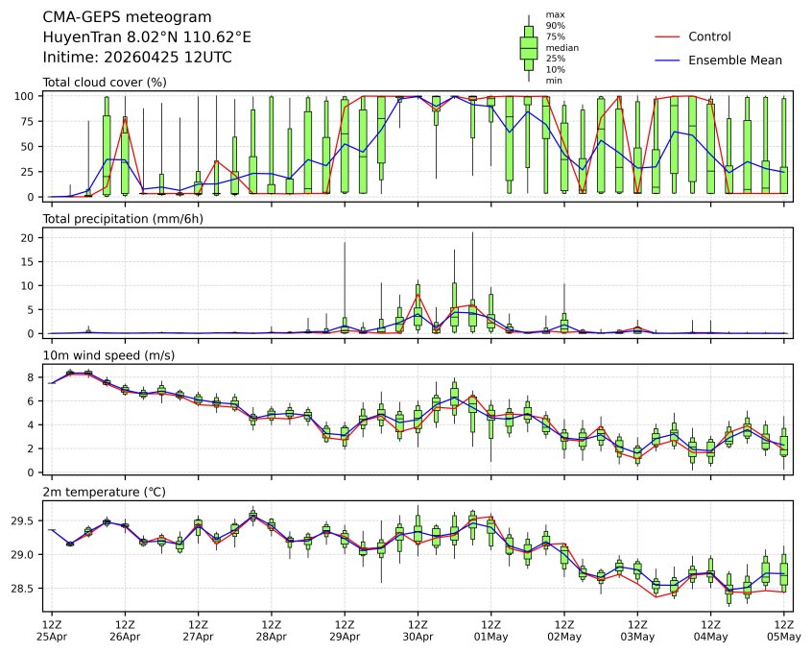Click the 20 precipitation y-axis tick
The image size is (812, 653).
tap(29, 237)
